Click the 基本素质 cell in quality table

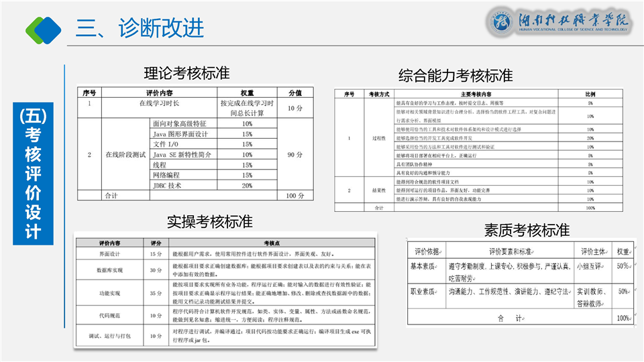point(423,265)
